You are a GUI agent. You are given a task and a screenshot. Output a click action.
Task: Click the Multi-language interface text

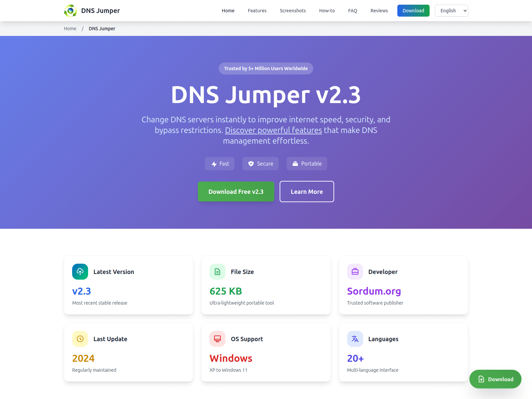point(373,370)
